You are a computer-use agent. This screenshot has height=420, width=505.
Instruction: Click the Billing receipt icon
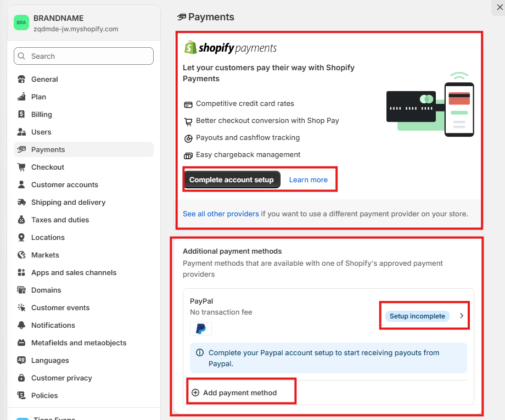pyautogui.click(x=21, y=114)
